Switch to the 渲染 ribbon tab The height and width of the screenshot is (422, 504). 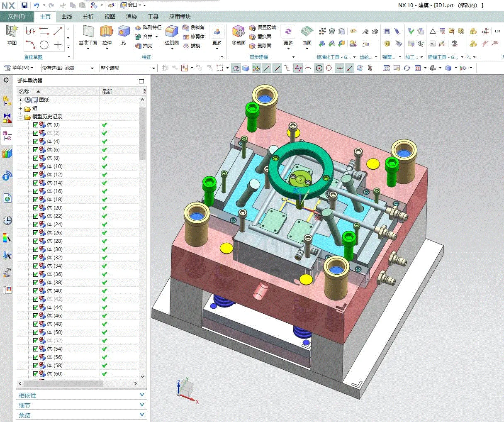tap(131, 17)
